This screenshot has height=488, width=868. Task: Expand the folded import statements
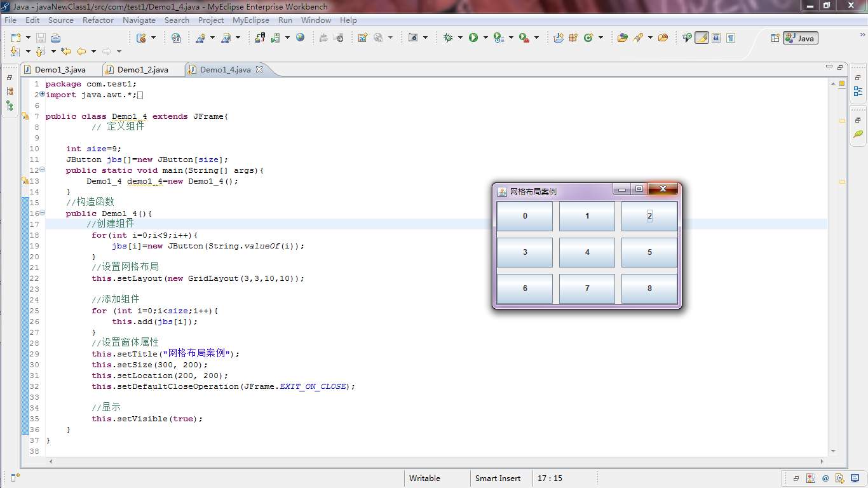pos(43,94)
